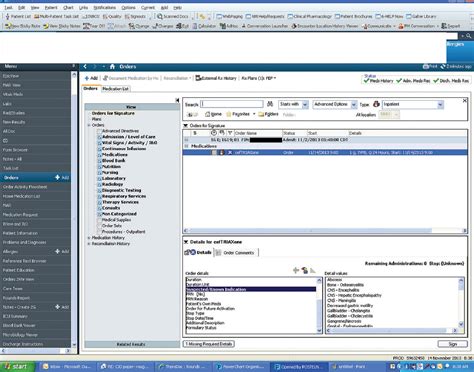Image resolution: width=474 pixels, height=372 pixels.
Task: Open Encounter Location History Viewer
Action: click(325, 26)
